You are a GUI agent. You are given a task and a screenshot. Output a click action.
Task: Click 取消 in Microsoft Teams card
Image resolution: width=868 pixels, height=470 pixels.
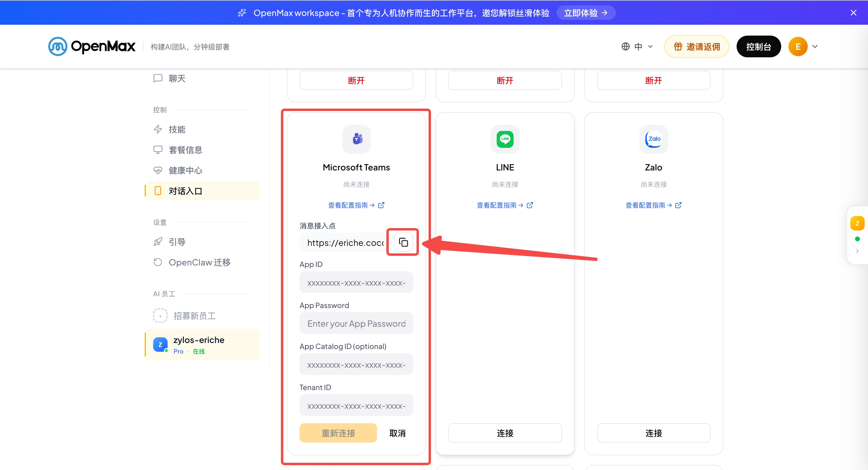[x=397, y=433]
